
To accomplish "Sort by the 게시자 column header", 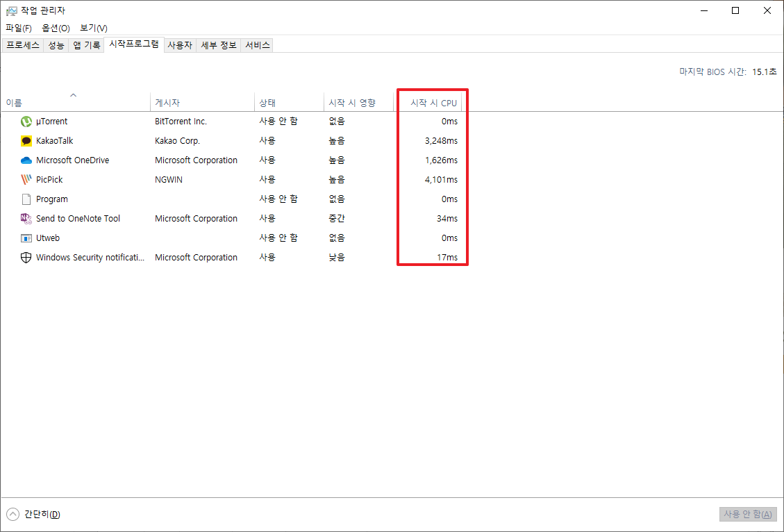I will [x=202, y=103].
